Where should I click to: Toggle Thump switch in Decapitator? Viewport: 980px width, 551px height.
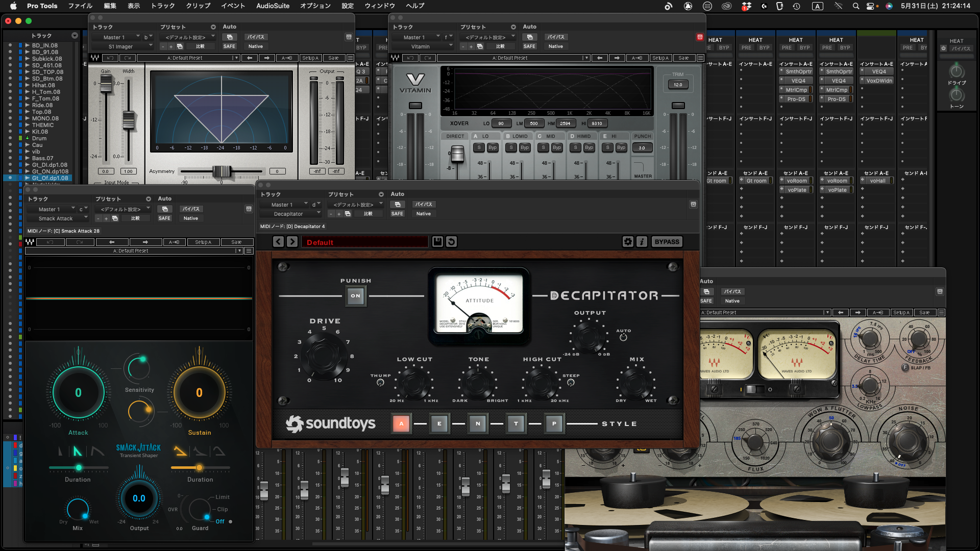(x=380, y=383)
